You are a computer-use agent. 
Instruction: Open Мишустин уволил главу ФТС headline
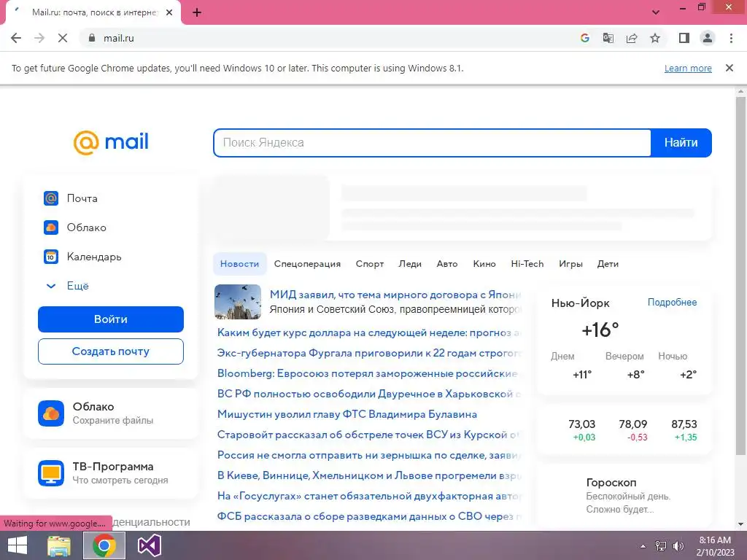[x=347, y=415]
